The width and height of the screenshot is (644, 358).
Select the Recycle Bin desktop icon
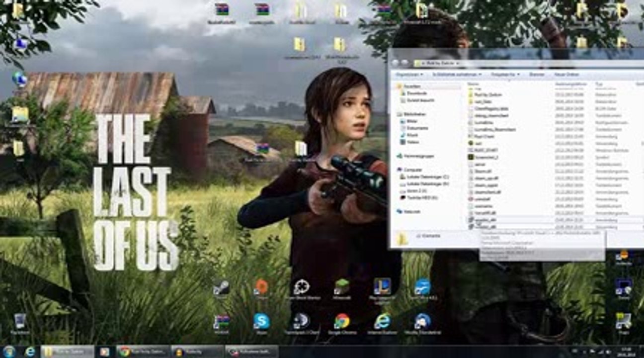pos(20,324)
